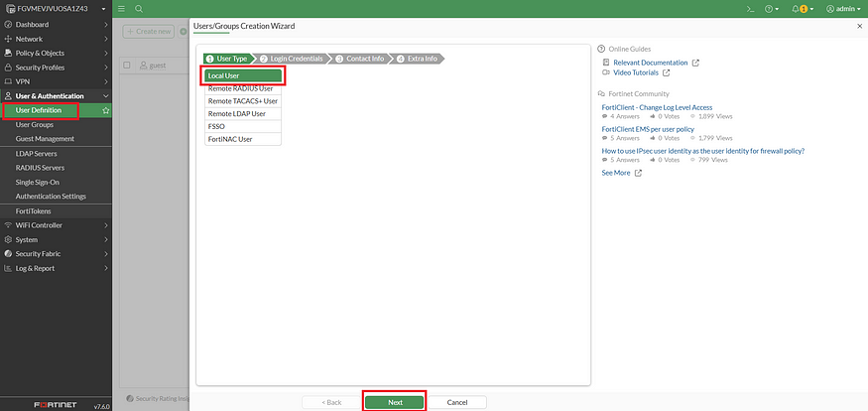Close the Users/Groups Creation Wizard
The height and width of the screenshot is (411, 868).
pos(859,26)
